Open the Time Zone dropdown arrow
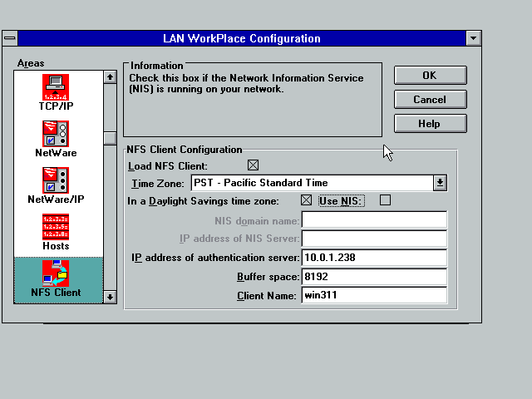The height and width of the screenshot is (399, 532). coord(440,183)
